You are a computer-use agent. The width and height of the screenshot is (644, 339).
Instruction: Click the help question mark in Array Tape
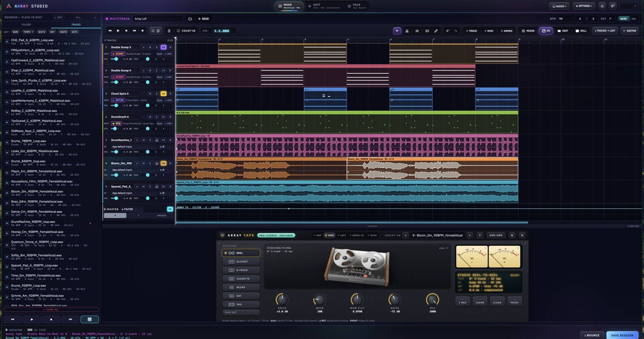point(479,235)
